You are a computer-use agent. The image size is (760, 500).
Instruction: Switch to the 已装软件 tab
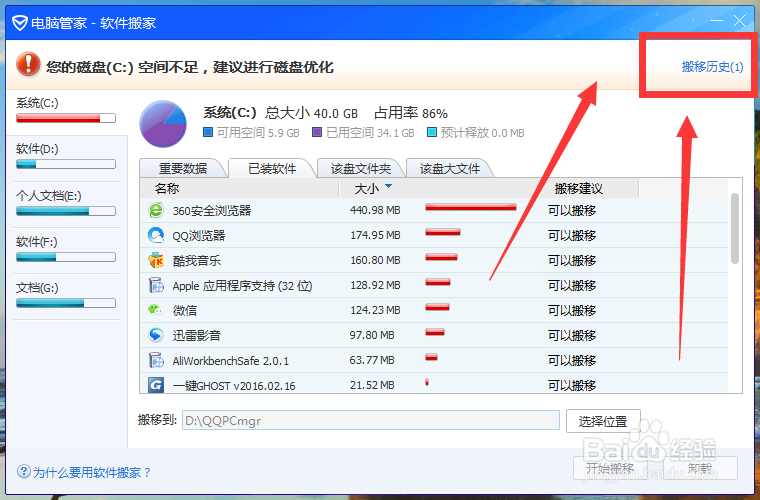pos(272,169)
